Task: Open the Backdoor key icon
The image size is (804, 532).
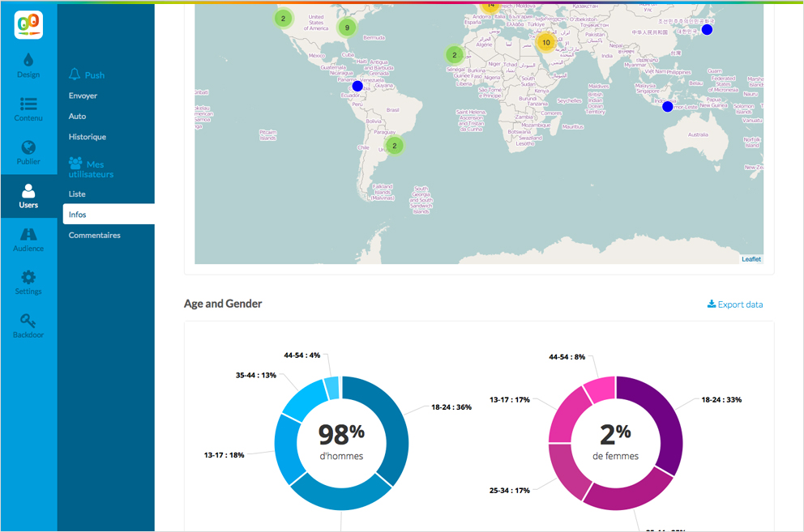Action: point(28,321)
